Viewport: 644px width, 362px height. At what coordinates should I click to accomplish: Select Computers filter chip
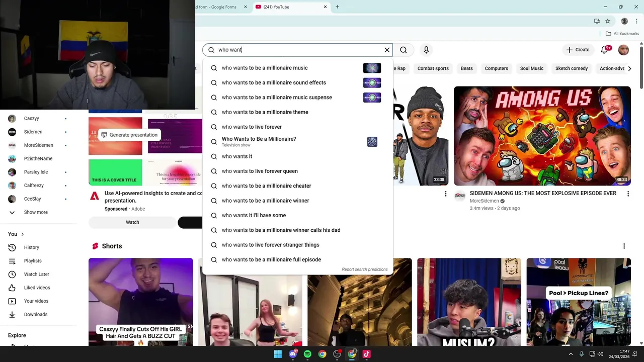point(496,68)
